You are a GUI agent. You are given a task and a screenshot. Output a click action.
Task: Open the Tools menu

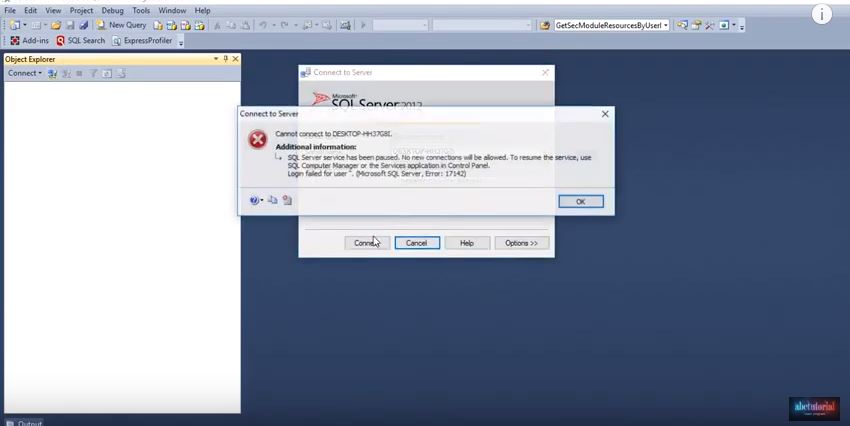[141, 10]
